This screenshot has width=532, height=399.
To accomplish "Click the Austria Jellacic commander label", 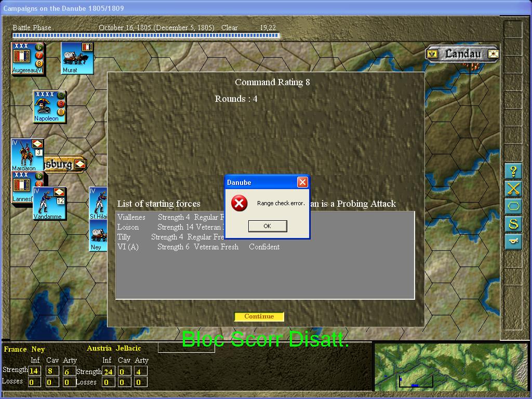I will click(114, 349).
